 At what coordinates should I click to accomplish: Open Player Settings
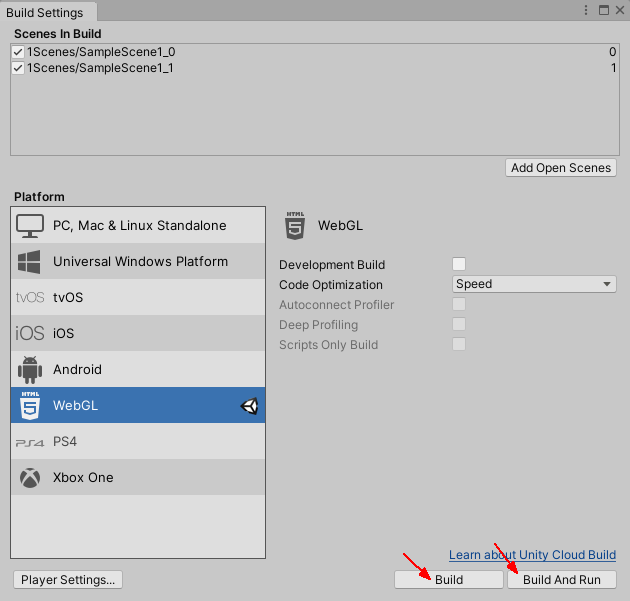pos(68,580)
